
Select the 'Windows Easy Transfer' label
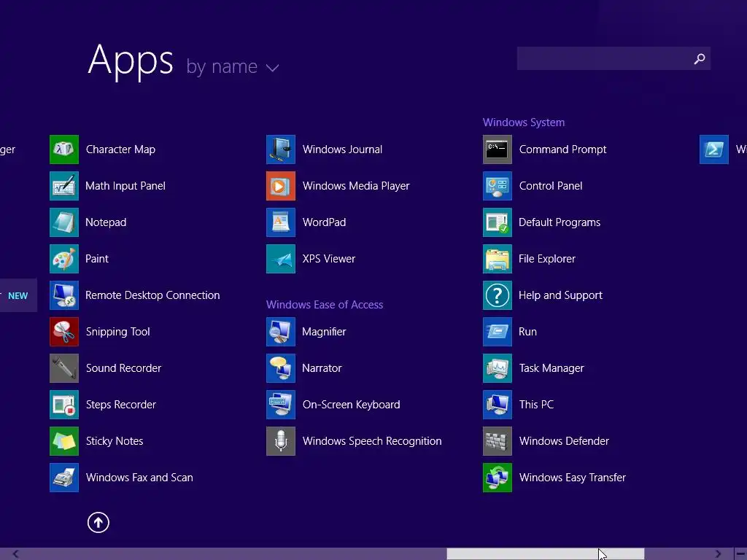(572, 478)
